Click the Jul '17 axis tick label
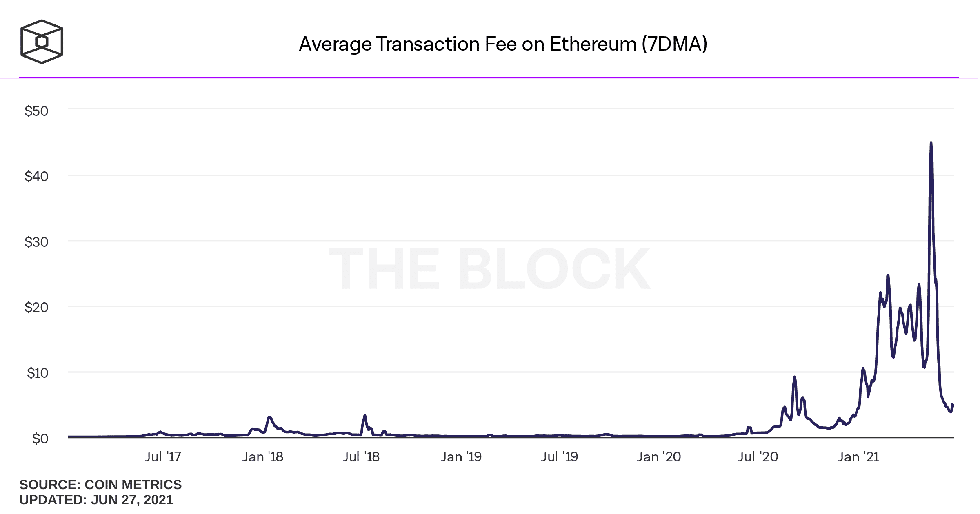Viewport: 980px width, 514px height. (x=163, y=457)
